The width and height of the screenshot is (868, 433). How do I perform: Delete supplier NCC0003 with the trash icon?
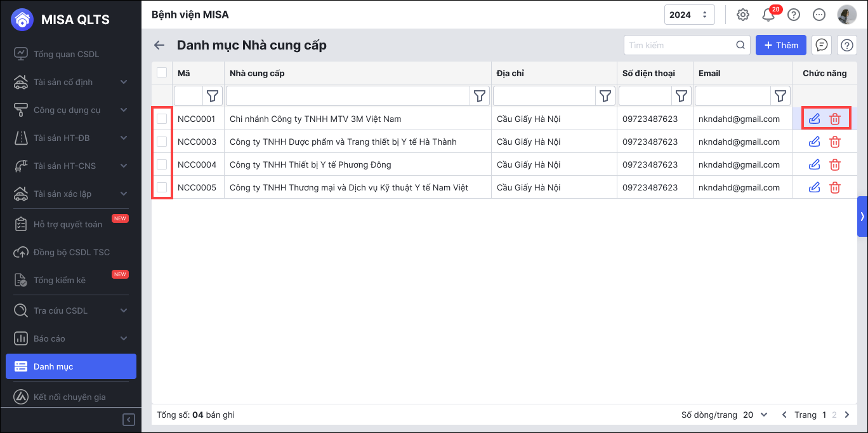point(835,142)
